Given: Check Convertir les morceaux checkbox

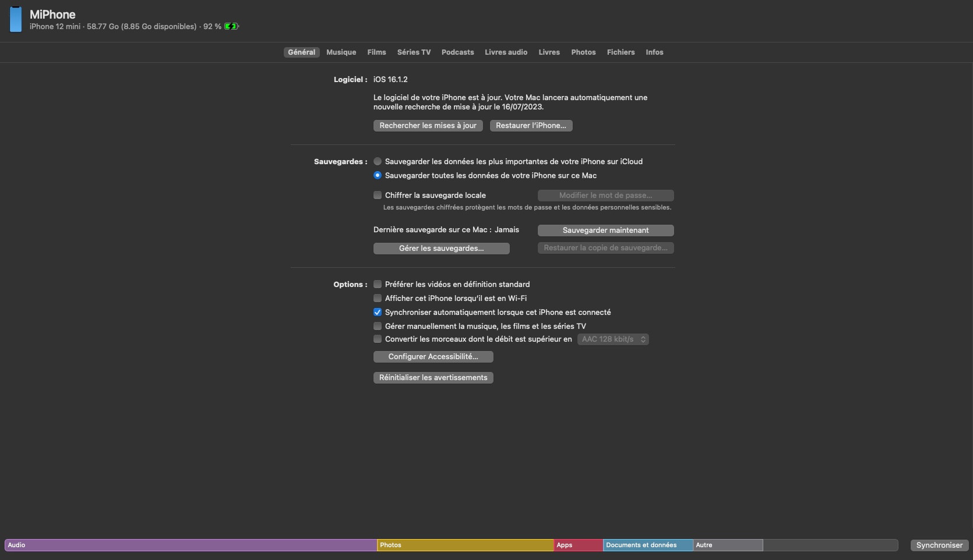Looking at the screenshot, I should [x=378, y=339].
